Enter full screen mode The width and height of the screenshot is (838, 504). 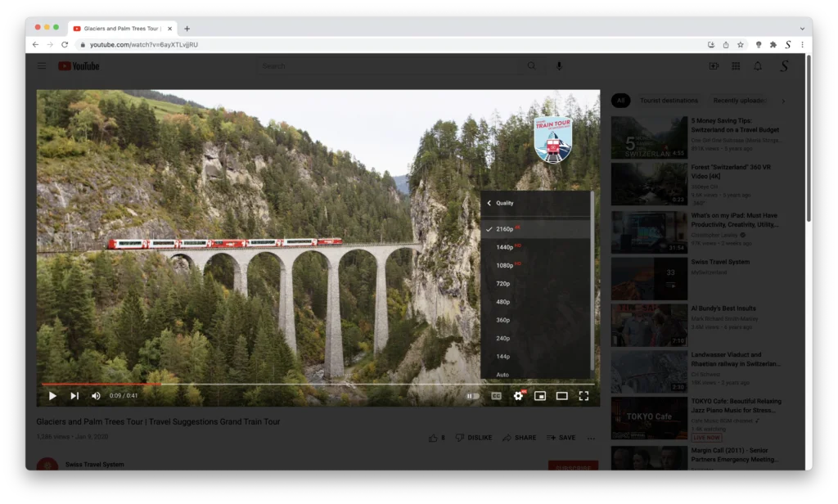point(583,396)
